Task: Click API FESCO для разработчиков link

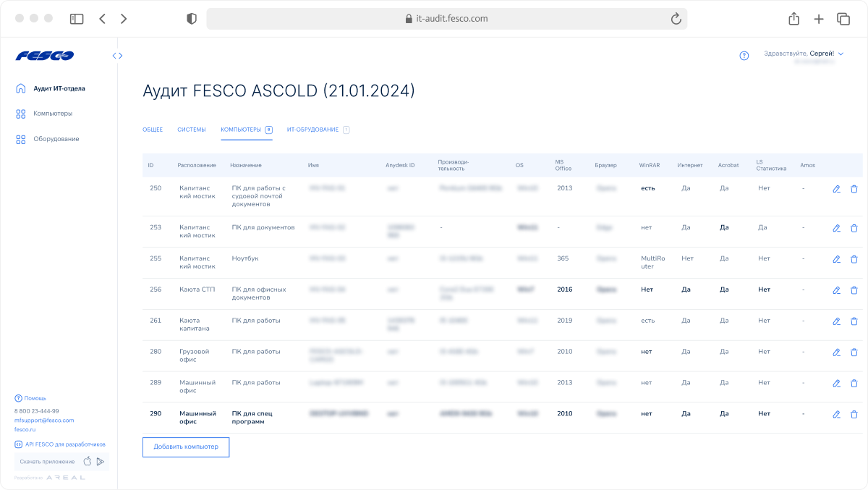Action: pyautogui.click(x=65, y=444)
